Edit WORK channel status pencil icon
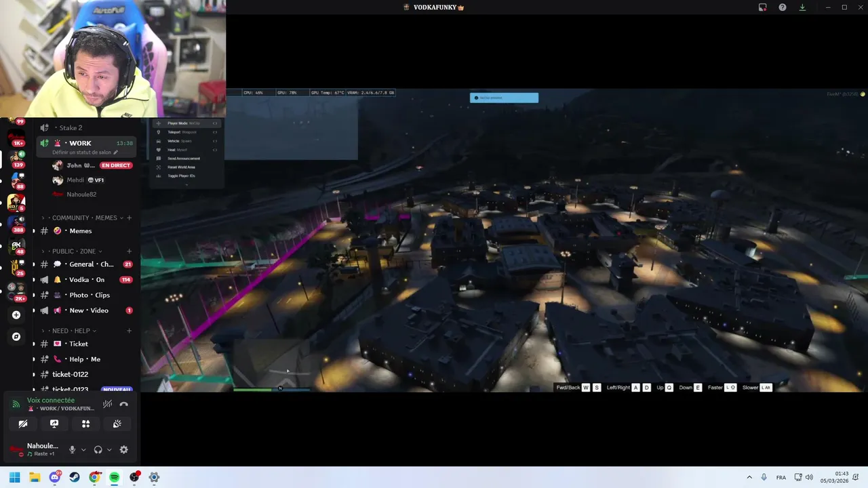 (115, 152)
